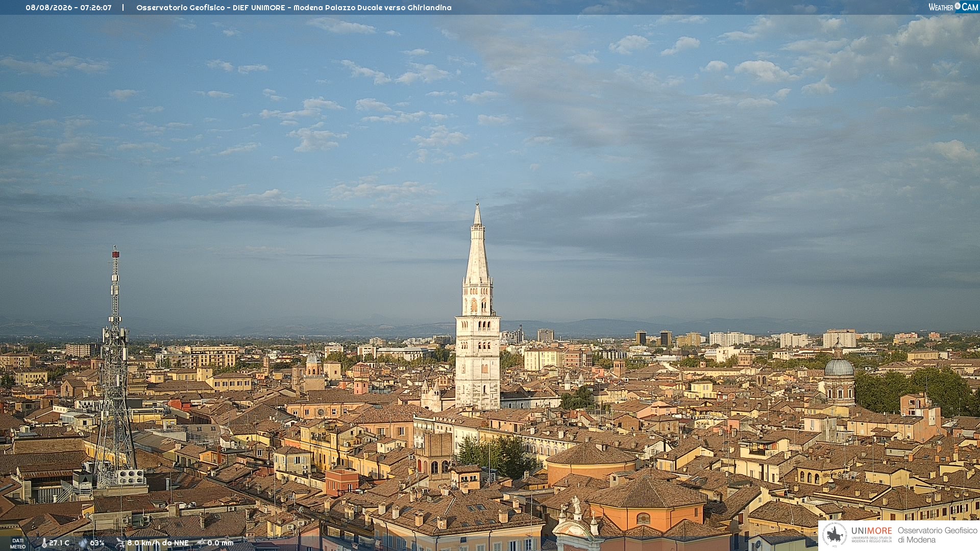Click the 8.0 km/h da NNE wind reading

tap(158, 543)
